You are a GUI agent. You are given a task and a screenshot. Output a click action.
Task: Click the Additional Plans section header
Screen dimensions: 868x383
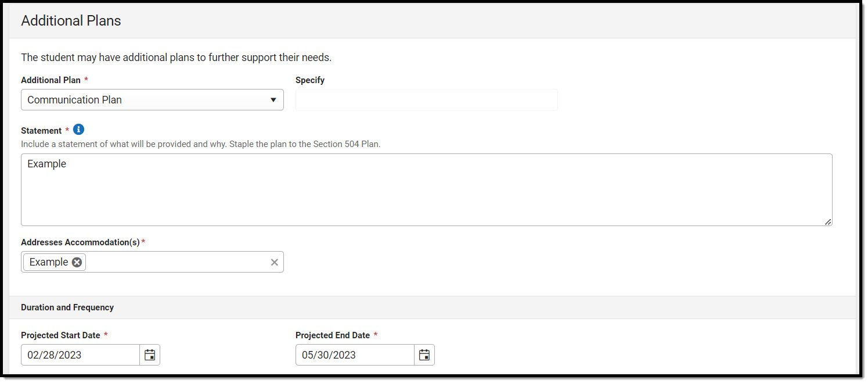coord(71,21)
